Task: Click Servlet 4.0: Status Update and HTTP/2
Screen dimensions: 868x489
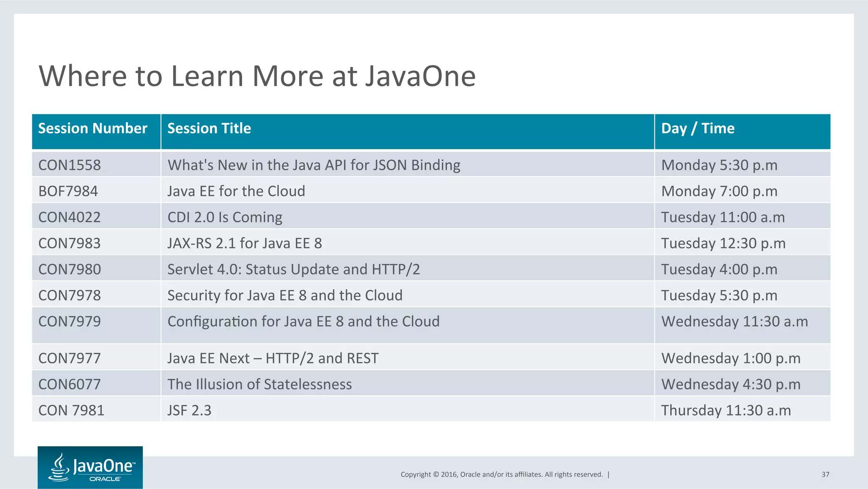Action: (x=293, y=269)
